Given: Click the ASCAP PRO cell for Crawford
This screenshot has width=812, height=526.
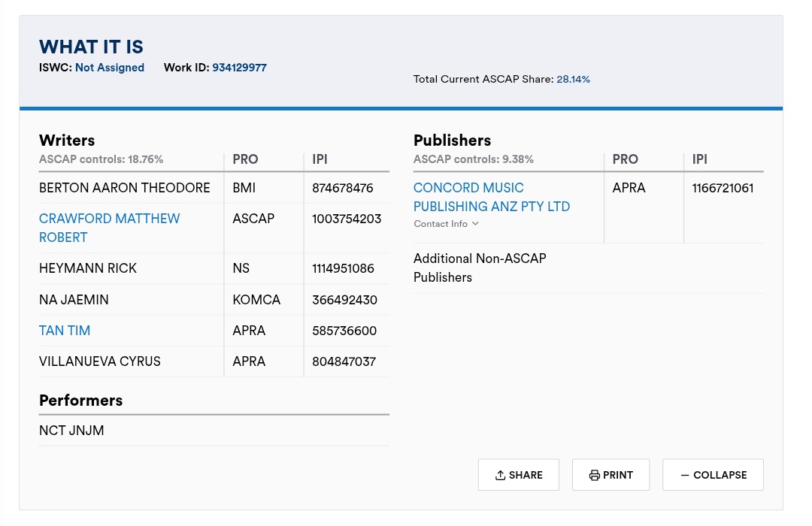Looking at the screenshot, I should pos(253,219).
